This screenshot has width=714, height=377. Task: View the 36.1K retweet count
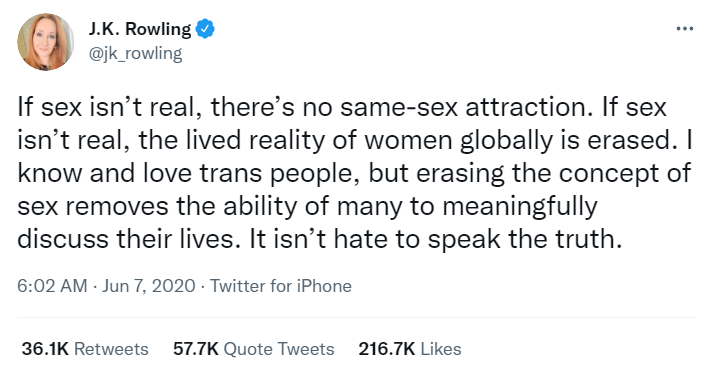pos(45,349)
